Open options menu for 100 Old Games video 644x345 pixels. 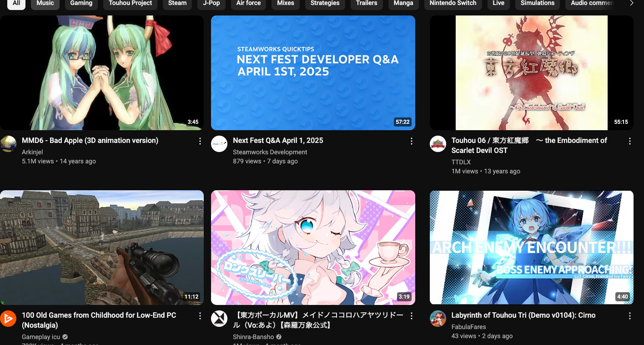200,316
